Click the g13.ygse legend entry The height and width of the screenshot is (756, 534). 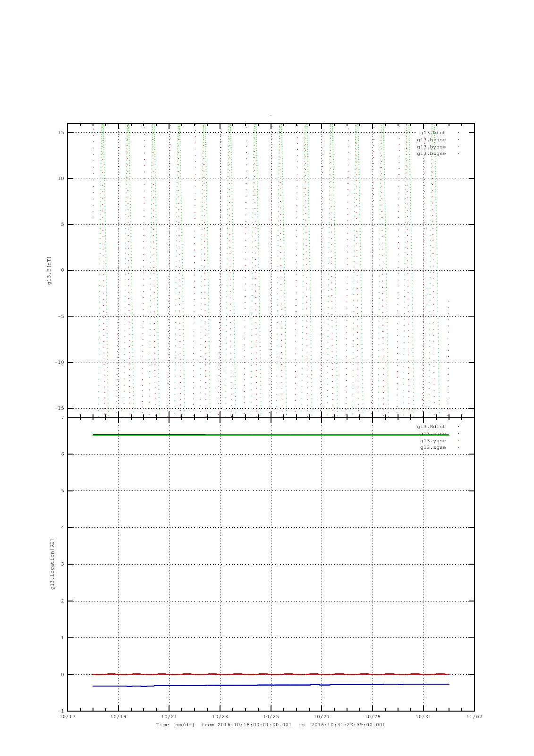[x=432, y=441]
